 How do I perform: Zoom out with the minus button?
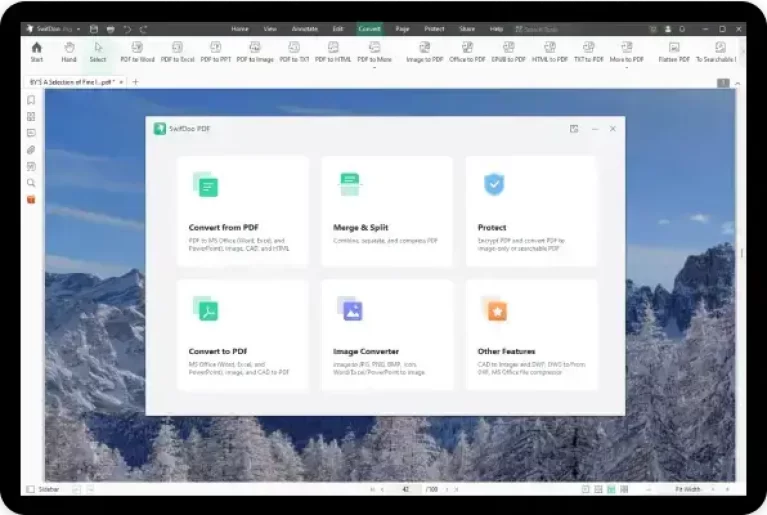[649, 489]
